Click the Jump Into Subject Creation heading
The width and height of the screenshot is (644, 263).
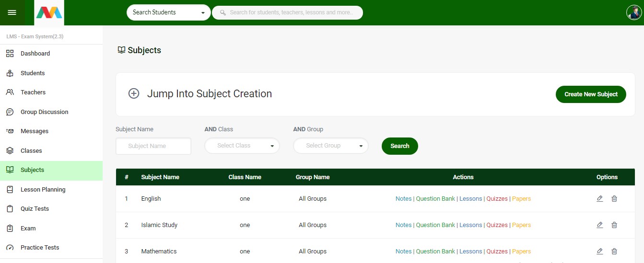(x=210, y=94)
